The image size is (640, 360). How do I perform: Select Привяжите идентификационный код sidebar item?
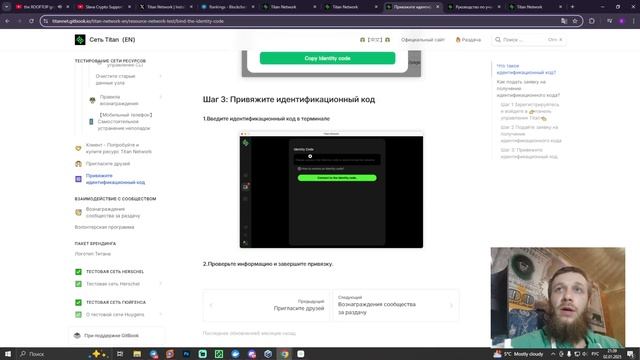115,179
